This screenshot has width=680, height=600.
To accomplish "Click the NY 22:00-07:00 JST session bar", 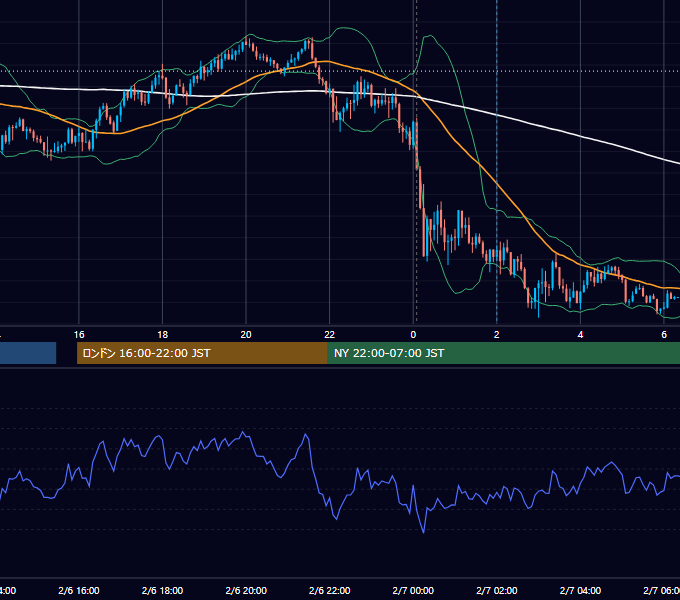I will pos(503,353).
